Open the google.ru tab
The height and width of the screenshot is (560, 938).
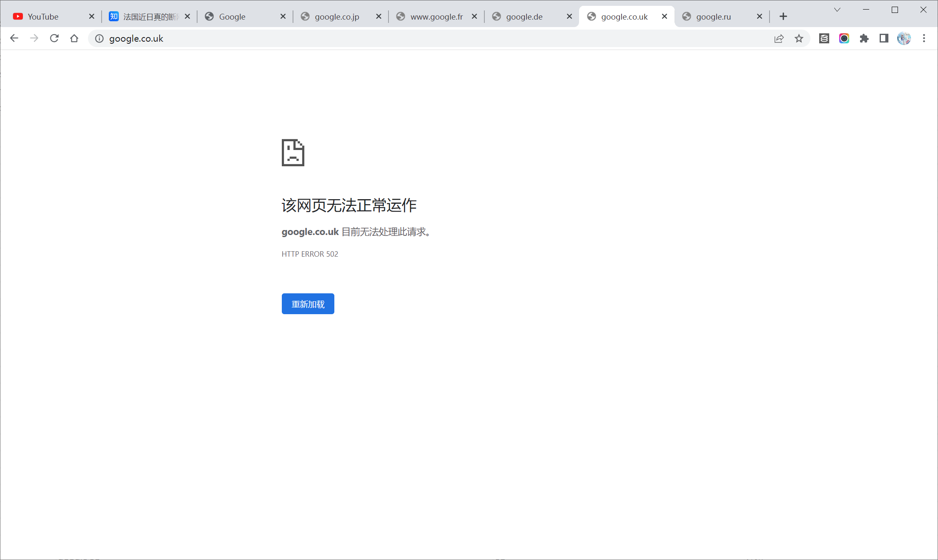(x=714, y=17)
